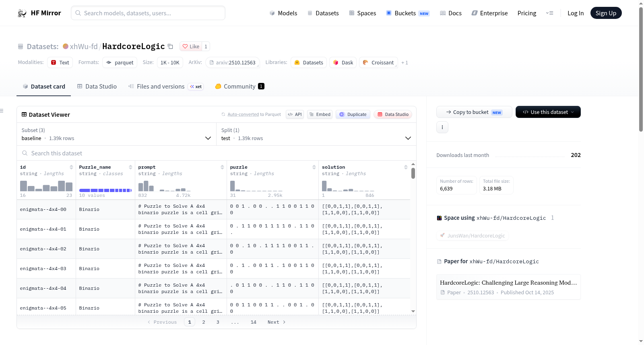Viewport: 644px width, 345px height.
Task: Sort the solution column
Action: tap(406, 167)
